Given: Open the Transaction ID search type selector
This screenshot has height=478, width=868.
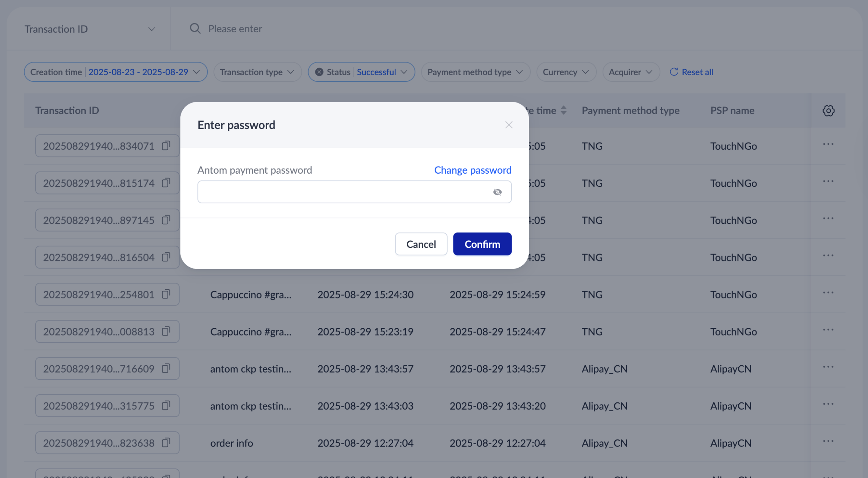Looking at the screenshot, I should point(90,29).
